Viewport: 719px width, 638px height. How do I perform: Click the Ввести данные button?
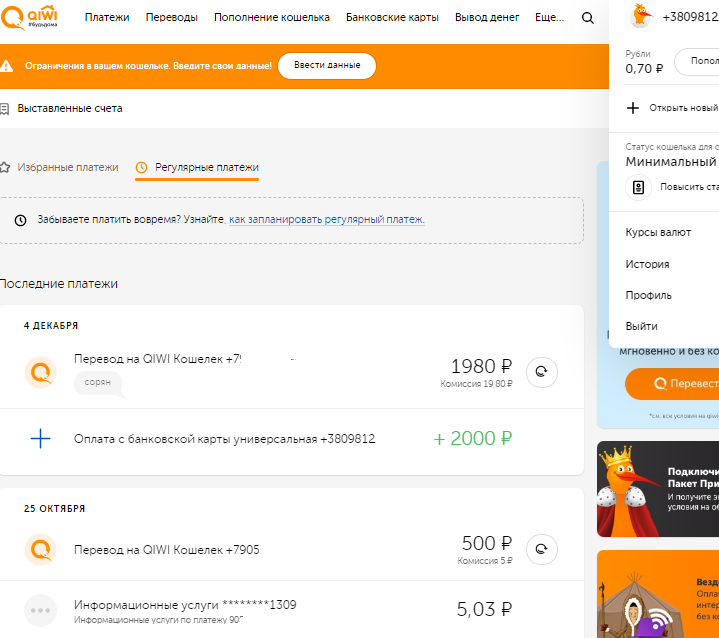click(x=327, y=66)
